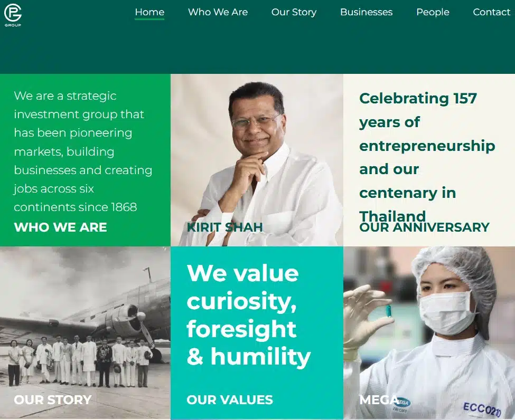Image resolution: width=515 pixels, height=420 pixels.
Task: Open the People navigation item
Action: coord(433,12)
